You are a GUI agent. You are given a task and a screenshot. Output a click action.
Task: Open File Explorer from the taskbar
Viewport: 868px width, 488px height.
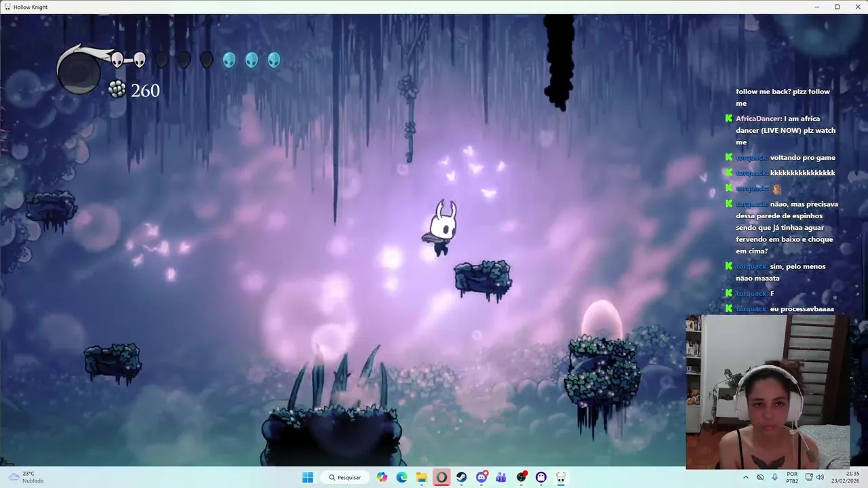[422, 477]
